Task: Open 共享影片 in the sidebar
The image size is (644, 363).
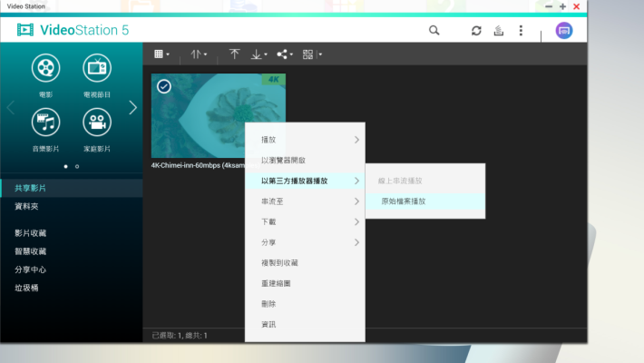Action: pos(72,188)
